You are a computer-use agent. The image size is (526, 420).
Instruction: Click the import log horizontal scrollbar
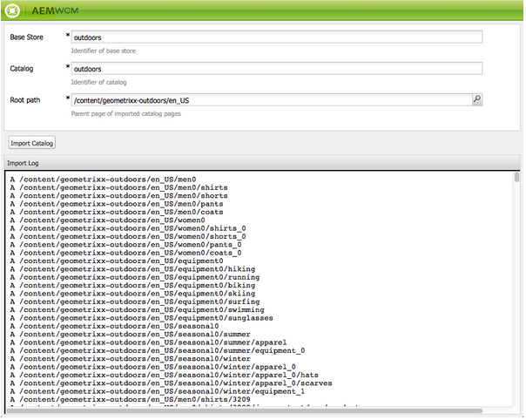pyautogui.click(x=244, y=411)
